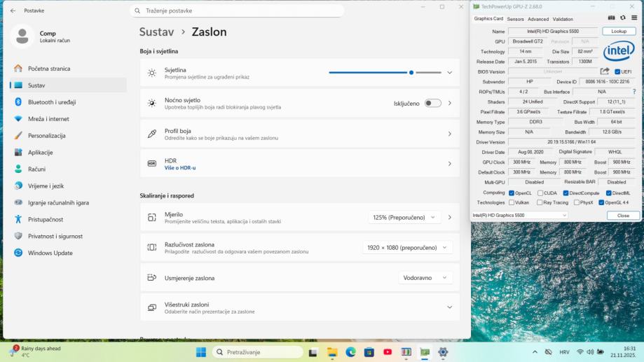The image size is (644, 362).
Task: Open HDR settings page chevron
Action: coord(450,164)
